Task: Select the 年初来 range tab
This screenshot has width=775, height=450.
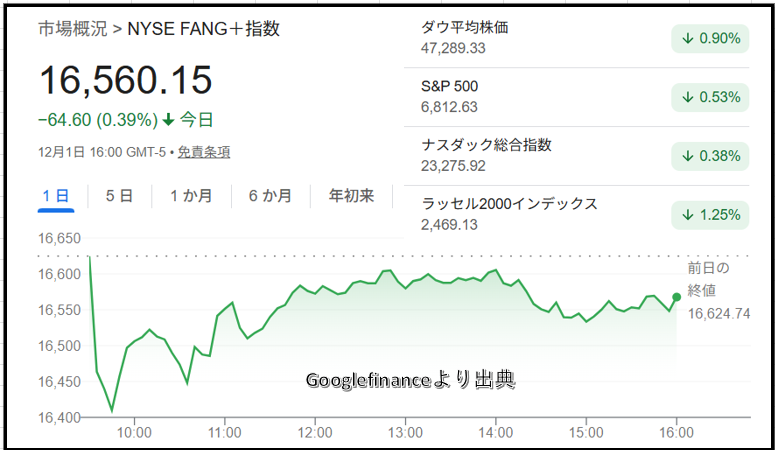Action: point(351,196)
